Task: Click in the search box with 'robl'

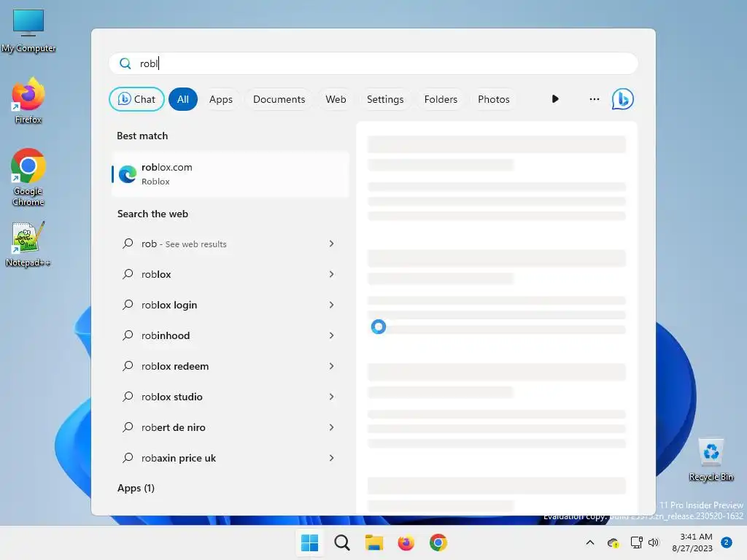Action: tap(373, 63)
